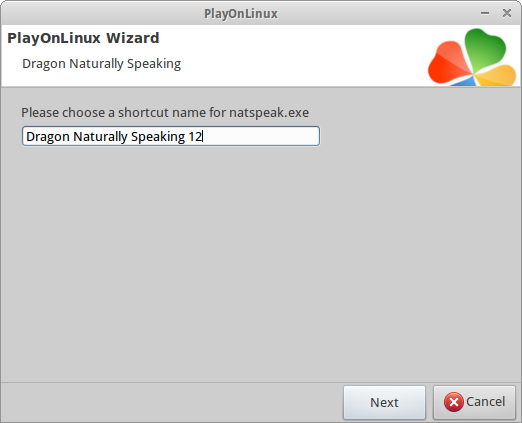The image size is (522, 423).
Task: Click the green leaf of the logo
Action: click(x=485, y=48)
